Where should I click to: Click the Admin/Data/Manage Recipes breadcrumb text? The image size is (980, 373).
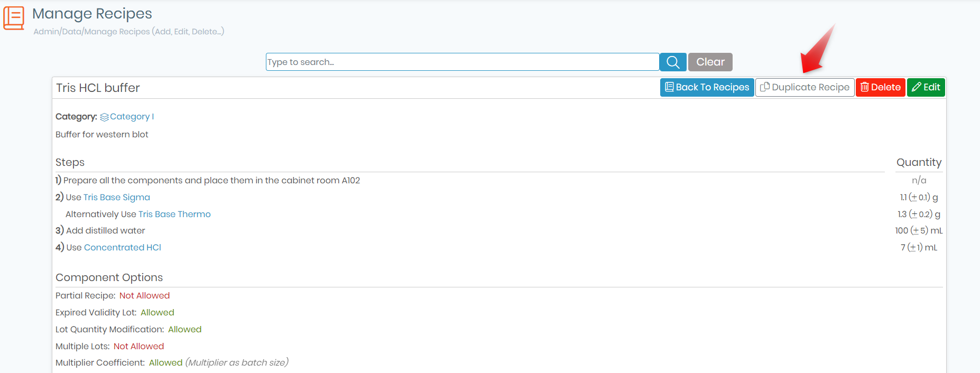129,32
